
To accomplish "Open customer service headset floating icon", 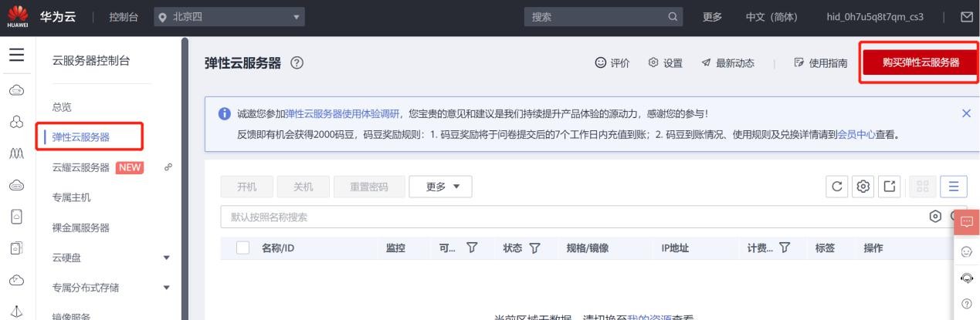I will (x=968, y=279).
